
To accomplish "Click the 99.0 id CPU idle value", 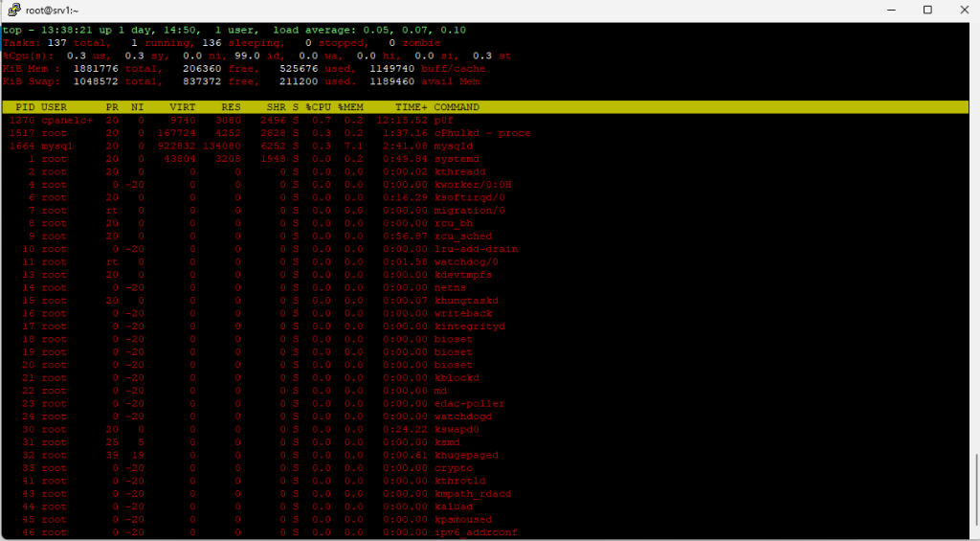I will [x=247, y=56].
